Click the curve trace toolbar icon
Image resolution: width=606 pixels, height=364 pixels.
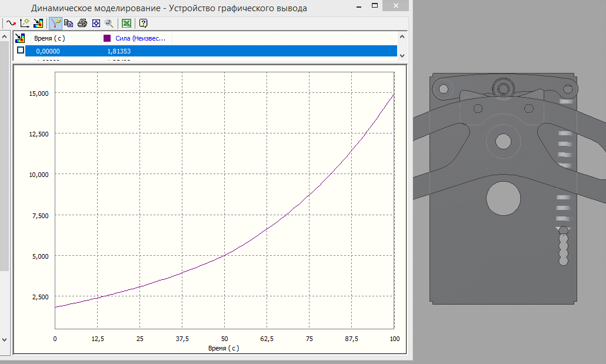(10, 24)
